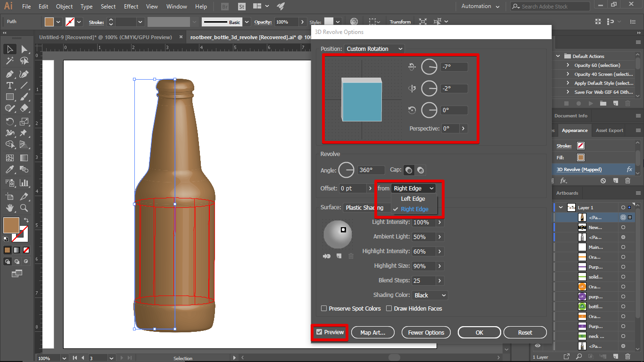Screen dimensions: 644x362
Task: Click the Fewer Options button
Action: [426, 333]
